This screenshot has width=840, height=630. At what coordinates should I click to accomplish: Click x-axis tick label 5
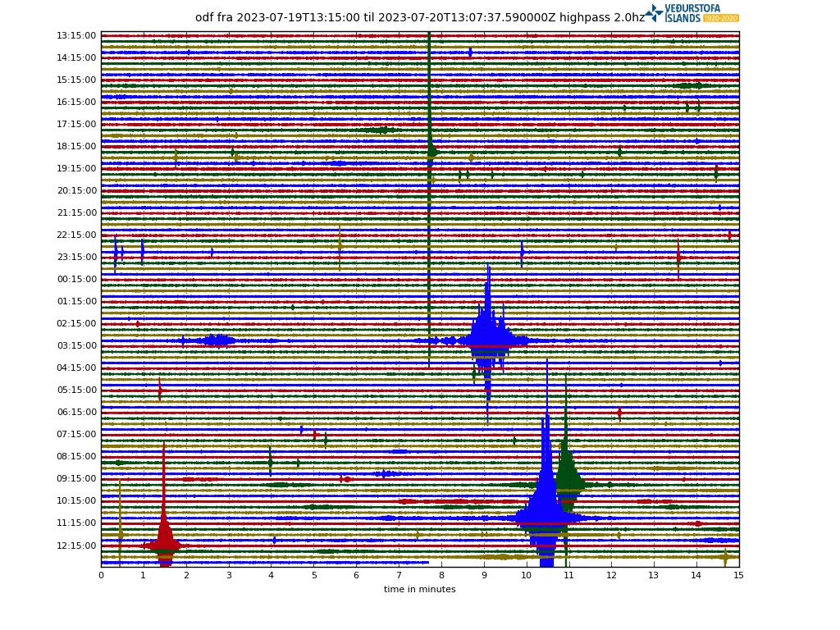313,576
